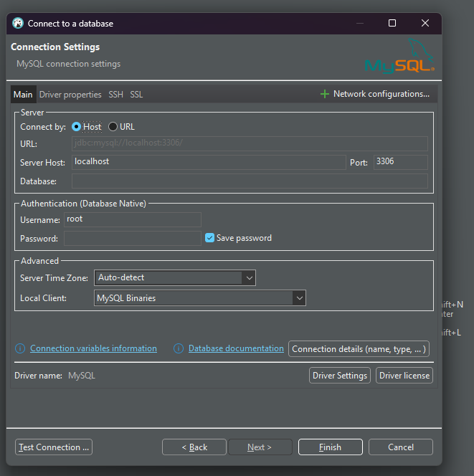The image size is (474, 476).
Task: Click the Username field containing root
Action: click(133, 219)
